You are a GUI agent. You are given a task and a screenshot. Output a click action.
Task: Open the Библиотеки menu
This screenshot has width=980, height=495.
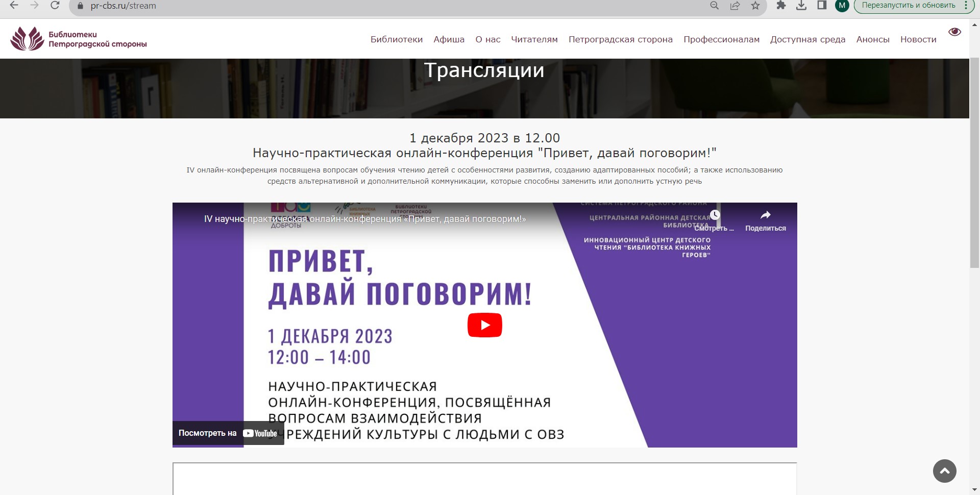click(396, 40)
